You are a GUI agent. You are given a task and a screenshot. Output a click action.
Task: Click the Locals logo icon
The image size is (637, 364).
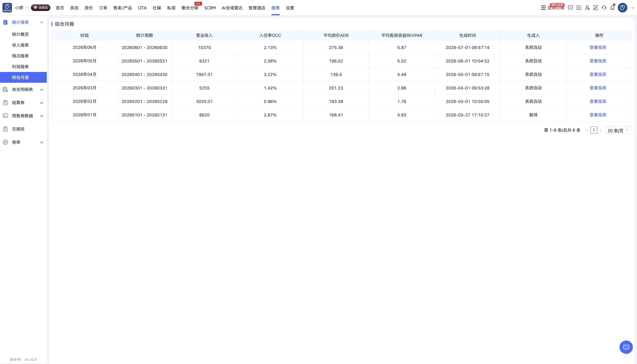[7, 8]
